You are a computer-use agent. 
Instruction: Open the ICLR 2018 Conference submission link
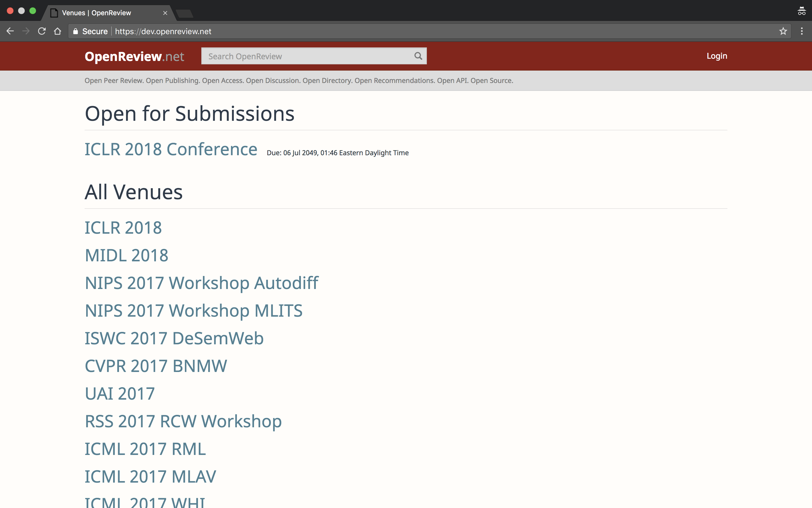coord(171,149)
